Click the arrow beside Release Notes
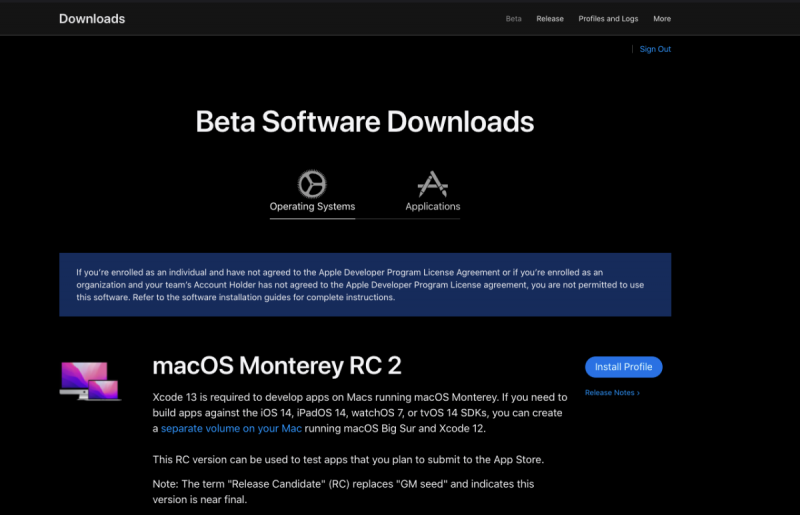The image size is (800, 515). point(638,393)
